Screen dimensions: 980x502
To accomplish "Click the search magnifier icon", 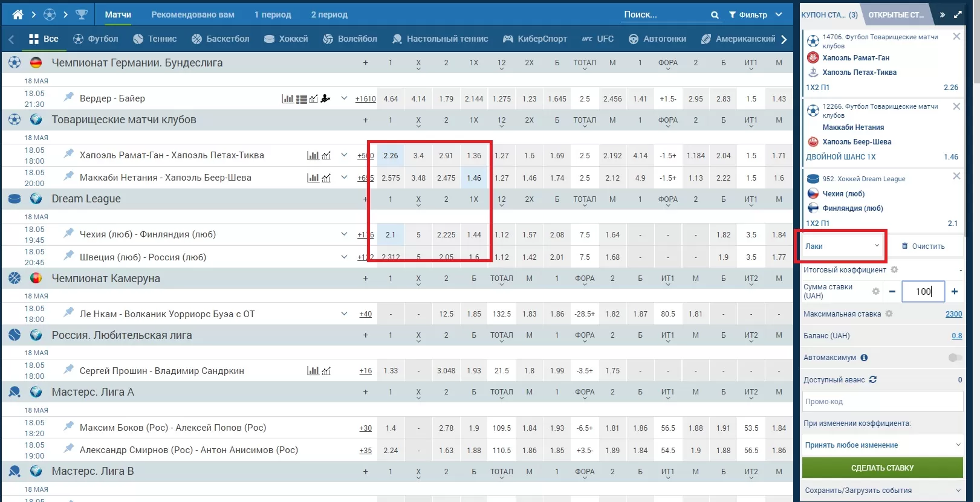I will coord(715,15).
